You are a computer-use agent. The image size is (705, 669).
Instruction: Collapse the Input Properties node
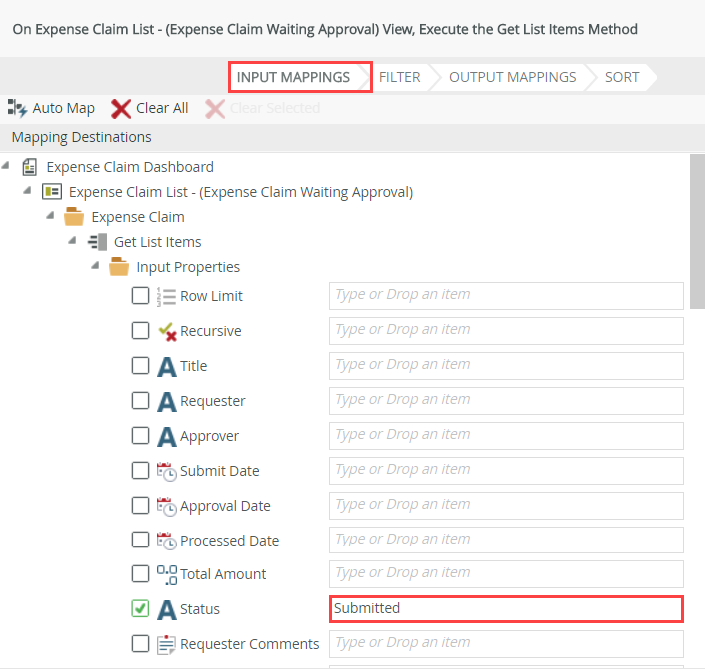point(95,266)
